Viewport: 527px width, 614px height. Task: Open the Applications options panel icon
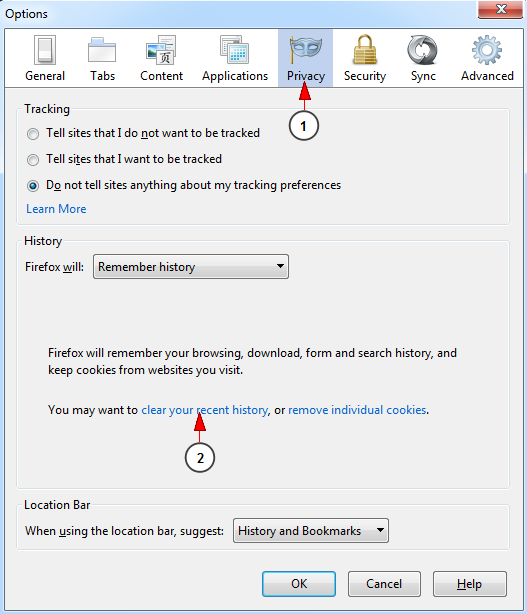pos(235,50)
